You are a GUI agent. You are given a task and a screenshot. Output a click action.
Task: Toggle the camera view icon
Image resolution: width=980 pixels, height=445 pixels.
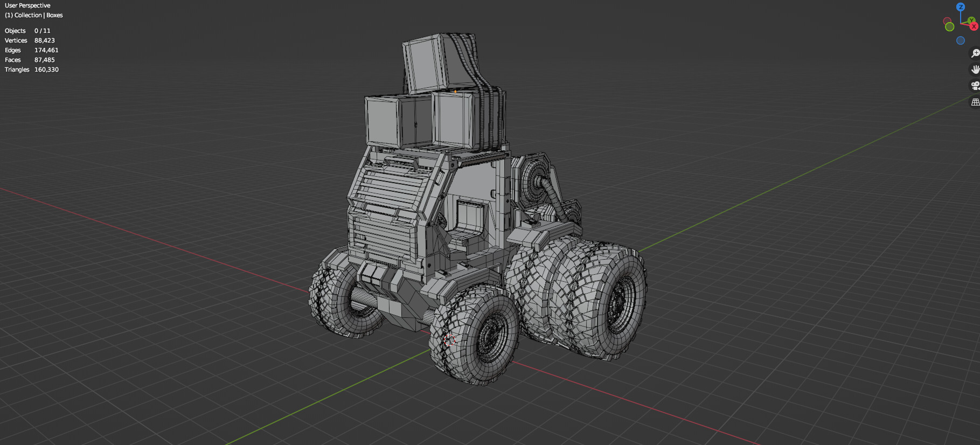[975, 86]
